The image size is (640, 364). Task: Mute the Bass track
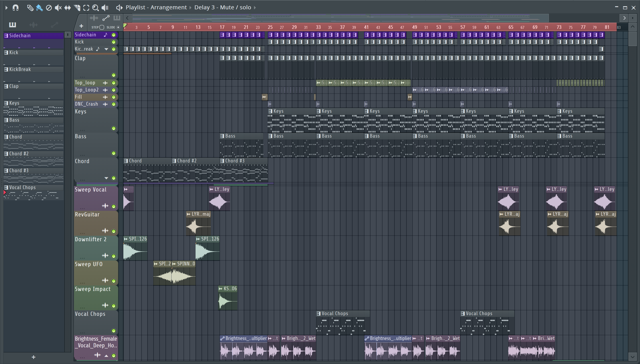(x=114, y=153)
